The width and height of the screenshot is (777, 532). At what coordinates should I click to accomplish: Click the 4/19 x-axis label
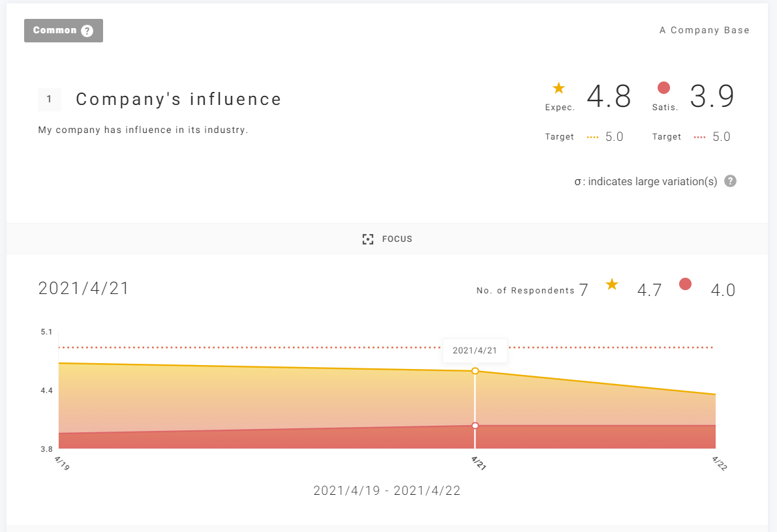[x=62, y=463]
